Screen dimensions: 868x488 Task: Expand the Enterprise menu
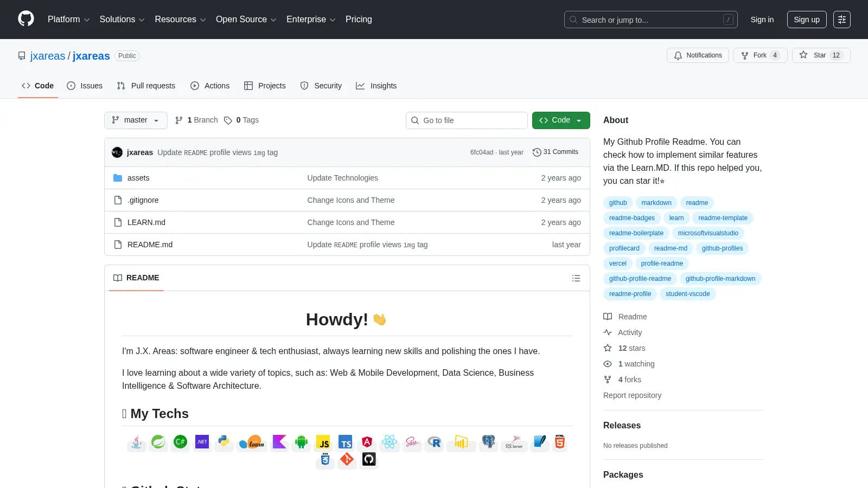tap(311, 20)
